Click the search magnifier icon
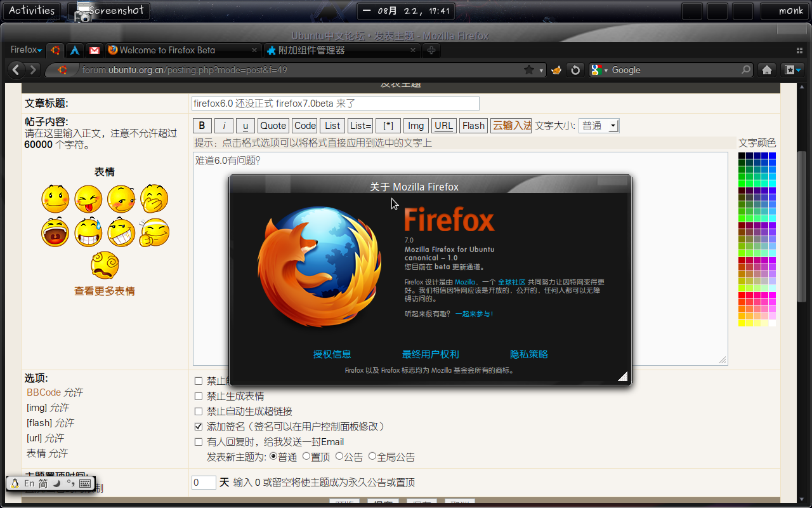Screen dimensions: 812x508 [x=746, y=70]
